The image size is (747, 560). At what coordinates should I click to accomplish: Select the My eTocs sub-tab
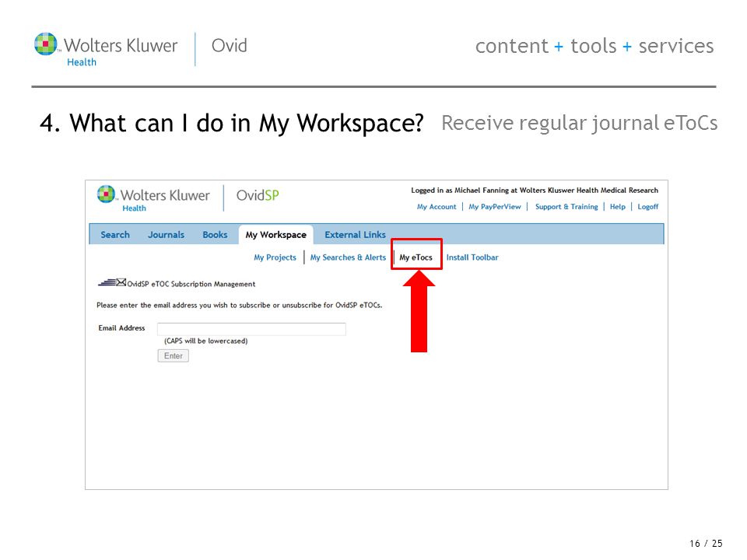416,257
